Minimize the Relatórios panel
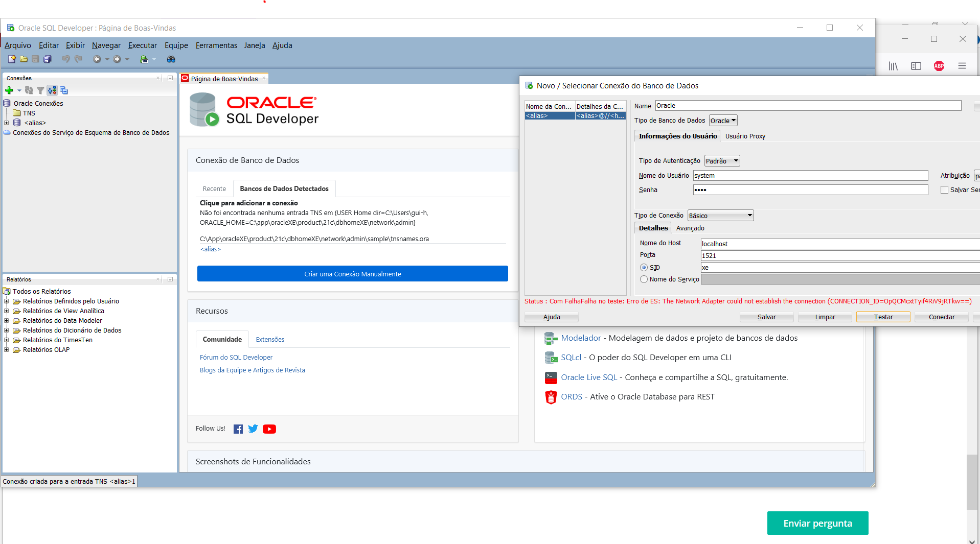The height and width of the screenshot is (544, 980). tap(170, 279)
